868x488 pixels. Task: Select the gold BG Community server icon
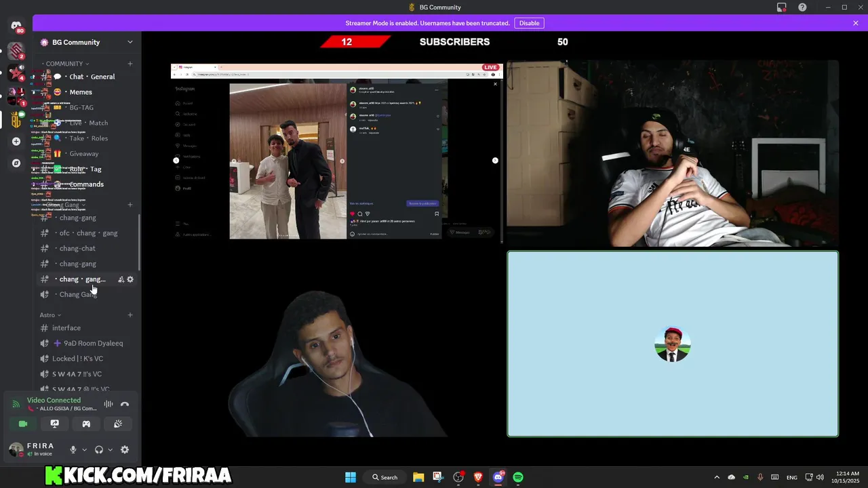tap(16, 119)
